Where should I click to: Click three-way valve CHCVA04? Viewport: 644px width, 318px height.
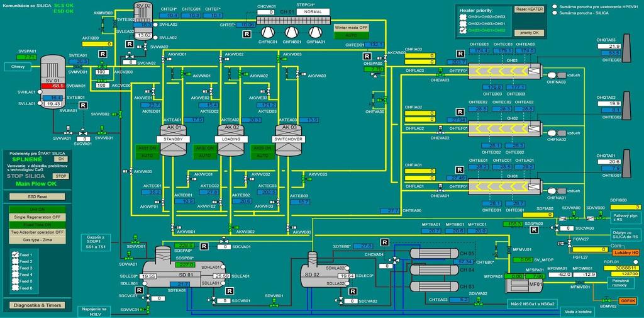(395, 259)
